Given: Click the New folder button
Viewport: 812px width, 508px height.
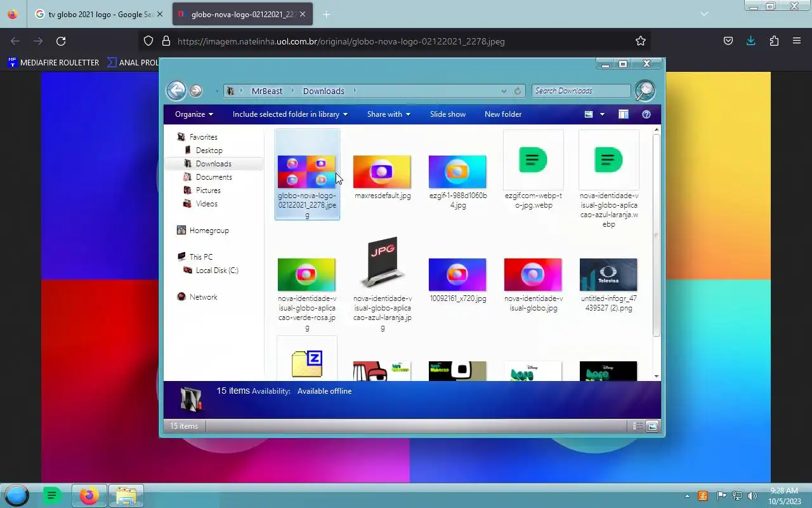Looking at the screenshot, I should pos(503,114).
